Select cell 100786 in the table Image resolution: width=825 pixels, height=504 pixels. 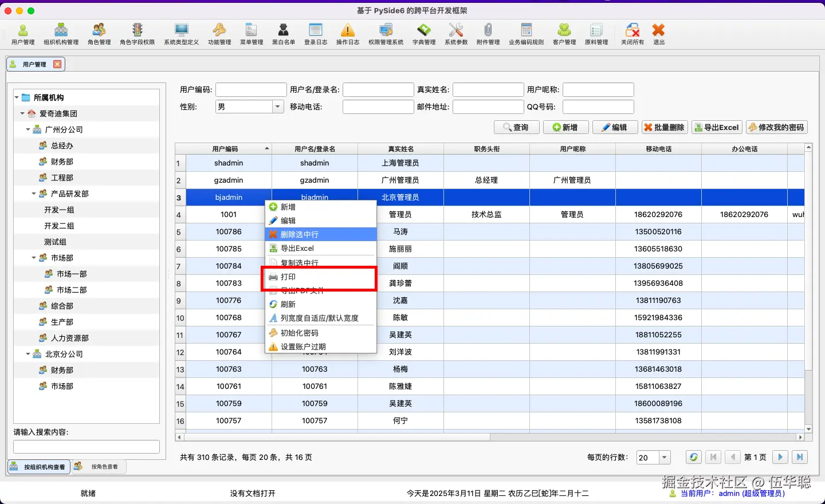(229, 231)
